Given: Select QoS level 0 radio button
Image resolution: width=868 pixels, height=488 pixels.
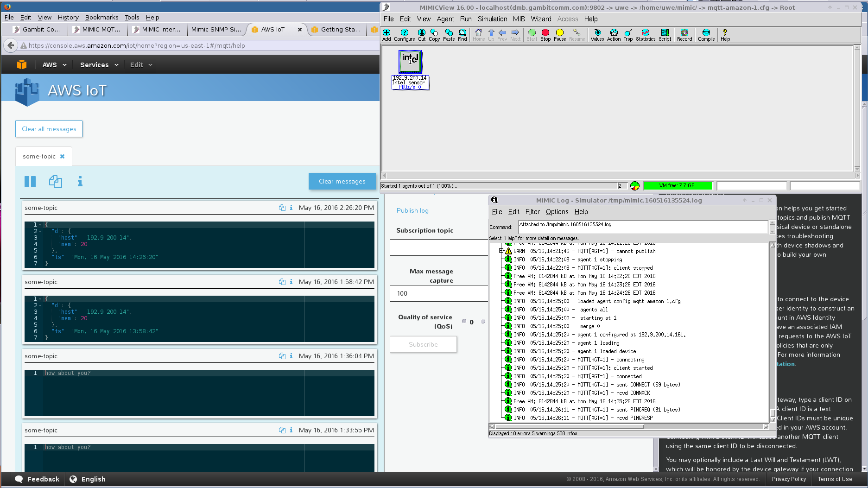Looking at the screenshot, I should [x=464, y=321].
